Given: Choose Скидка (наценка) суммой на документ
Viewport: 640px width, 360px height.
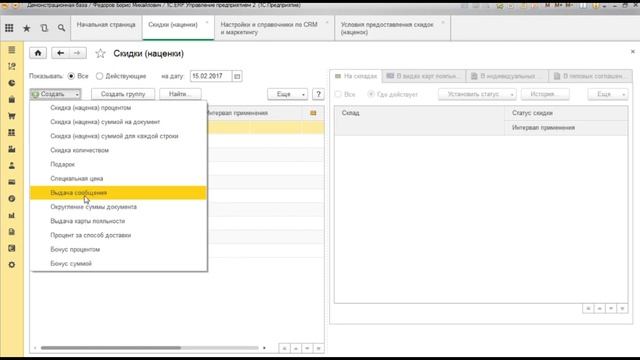Looking at the screenshot, I should click(118, 122).
